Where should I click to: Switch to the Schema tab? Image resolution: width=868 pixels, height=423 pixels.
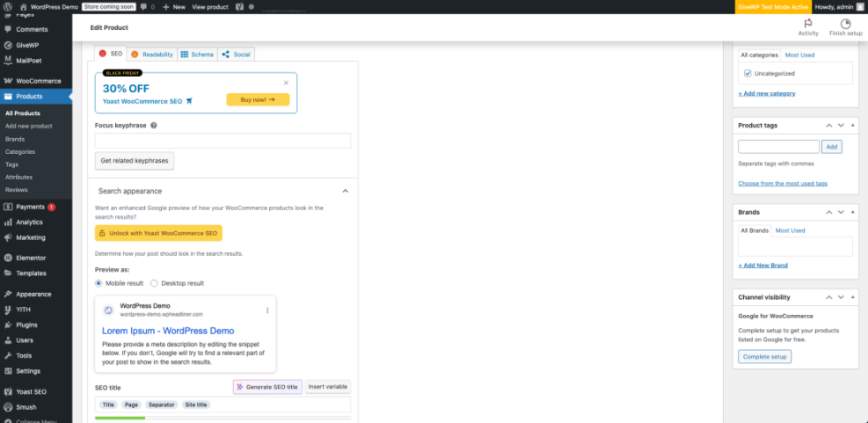(x=197, y=55)
